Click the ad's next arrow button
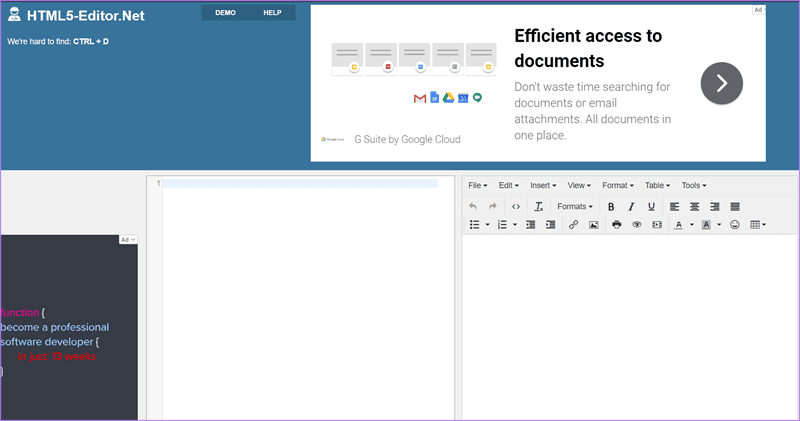 point(721,83)
